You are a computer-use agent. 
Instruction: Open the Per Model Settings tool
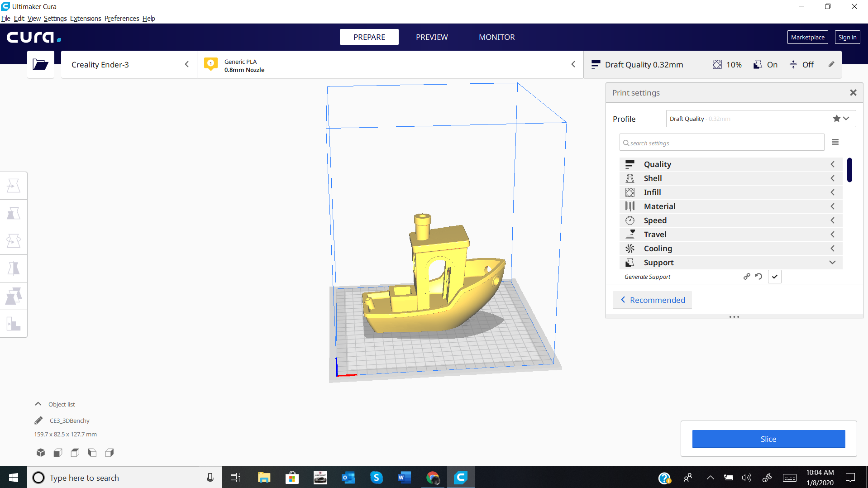tap(14, 296)
